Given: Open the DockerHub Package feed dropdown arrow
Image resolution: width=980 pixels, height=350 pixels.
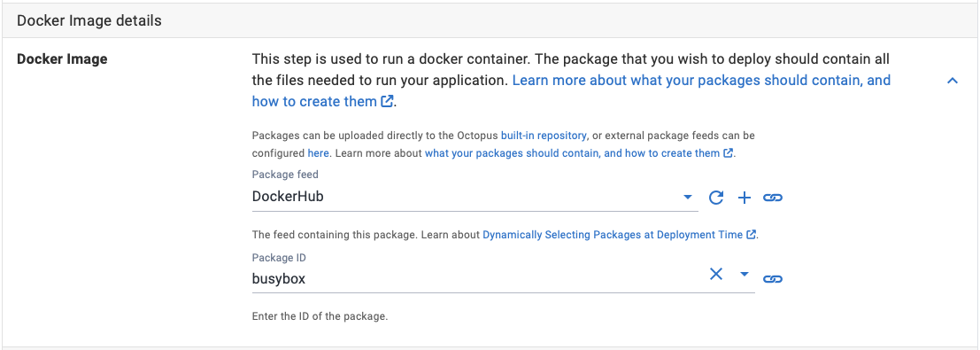Looking at the screenshot, I should point(688,198).
